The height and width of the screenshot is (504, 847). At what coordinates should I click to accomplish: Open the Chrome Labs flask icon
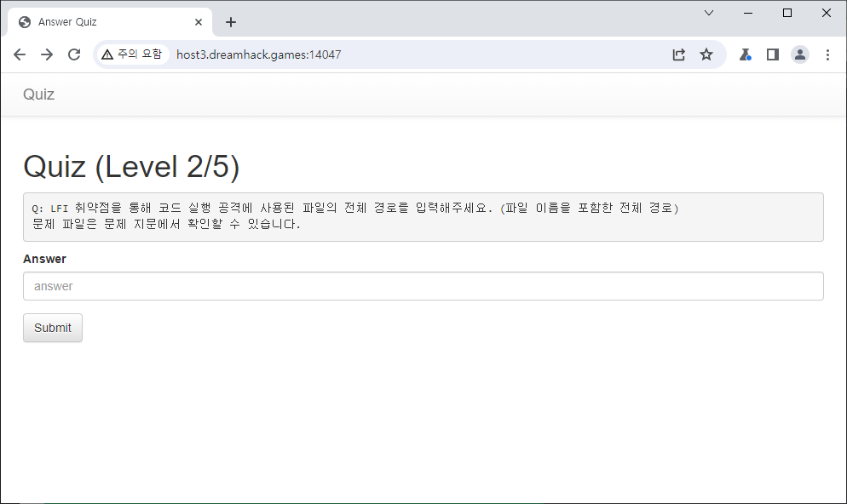pos(746,54)
